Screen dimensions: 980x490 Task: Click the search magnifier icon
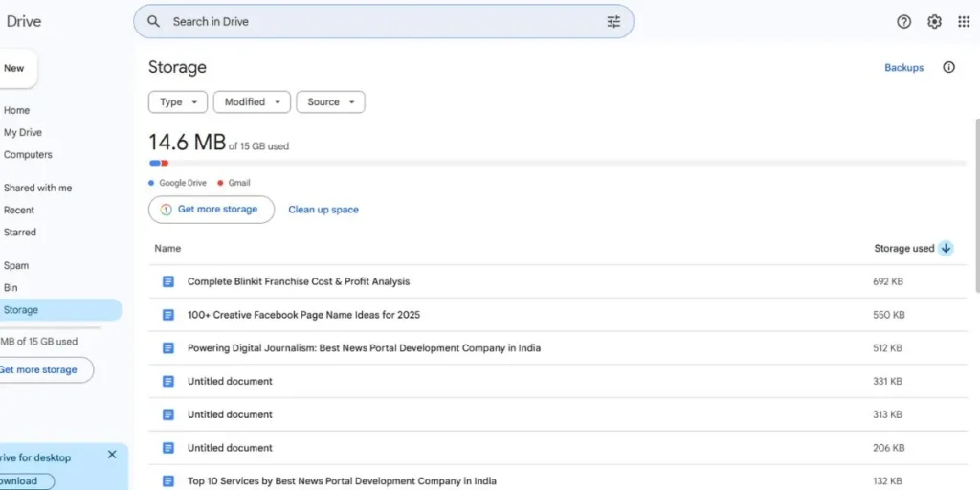tap(153, 21)
